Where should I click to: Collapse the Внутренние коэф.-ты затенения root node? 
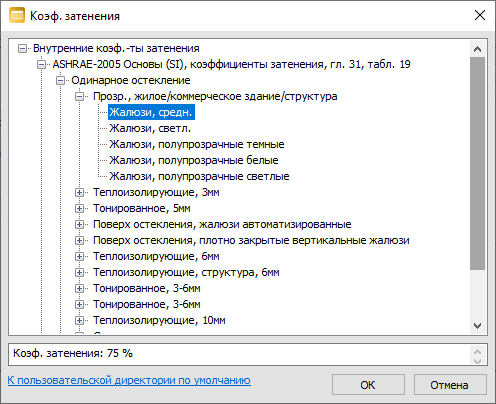pyautogui.click(x=22, y=48)
